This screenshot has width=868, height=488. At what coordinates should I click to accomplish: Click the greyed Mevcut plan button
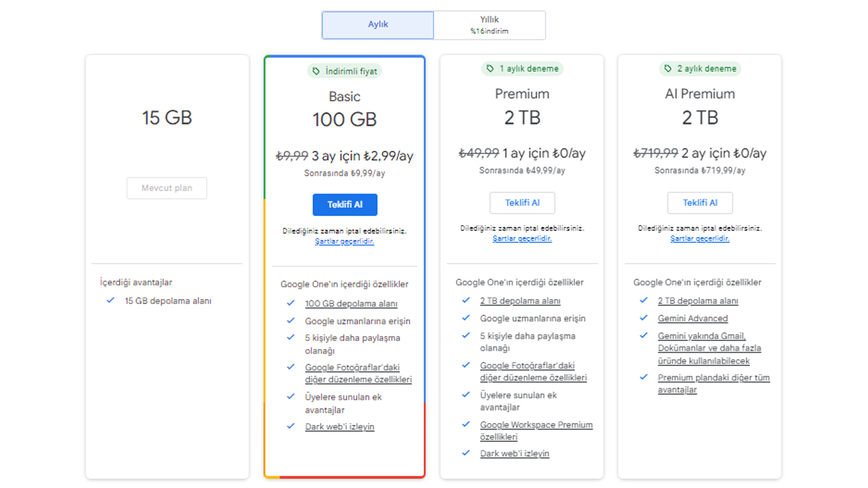click(x=167, y=188)
